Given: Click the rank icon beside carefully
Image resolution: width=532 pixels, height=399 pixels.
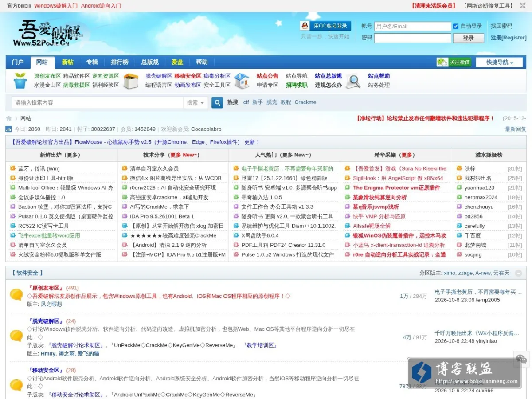Looking at the screenshot, I should click(x=458, y=226).
